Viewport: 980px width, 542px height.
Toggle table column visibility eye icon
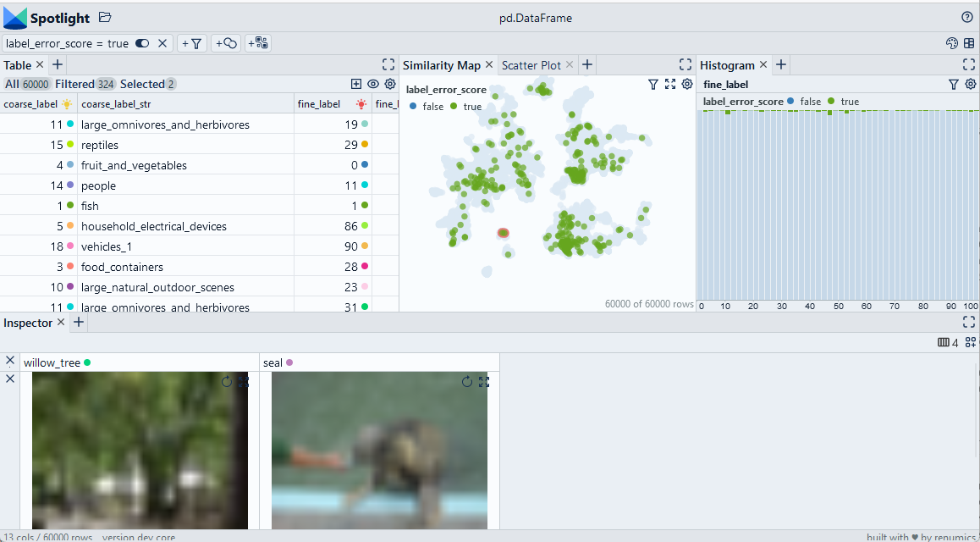coord(373,84)
